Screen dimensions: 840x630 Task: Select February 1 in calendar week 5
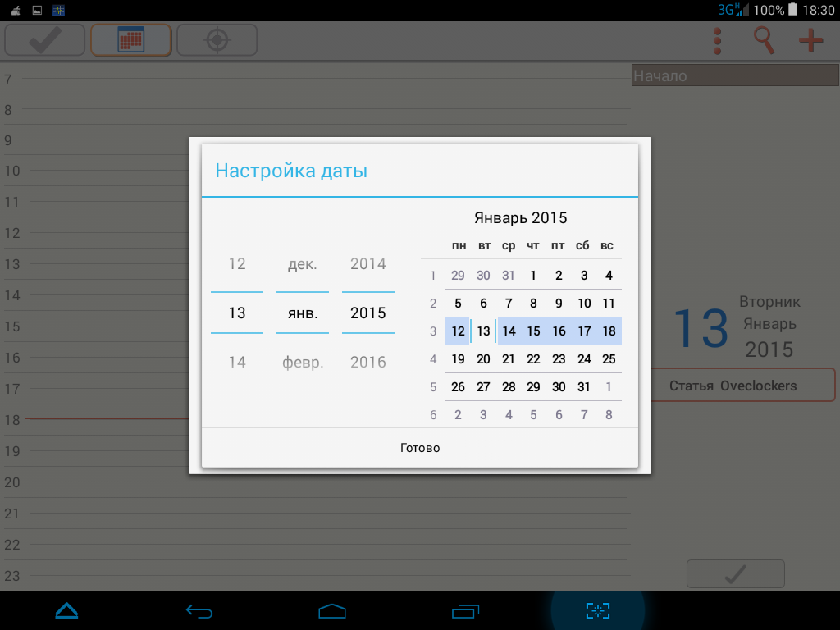pos(609,387)
